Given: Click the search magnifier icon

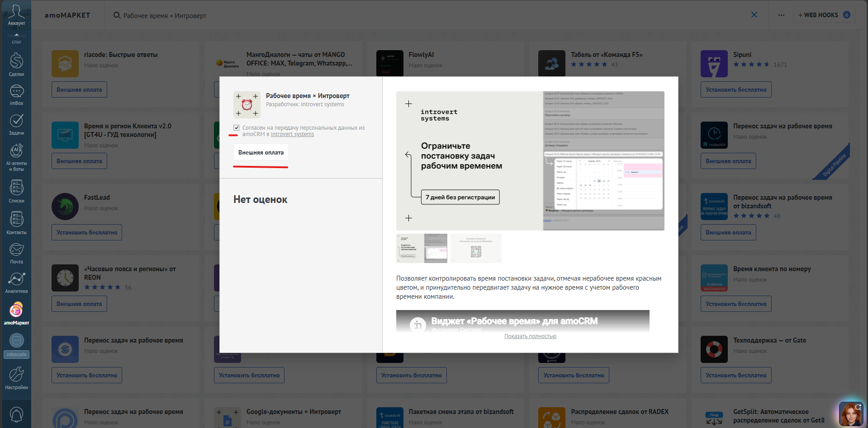Looking at the screenshot, I should coord(117,15).
